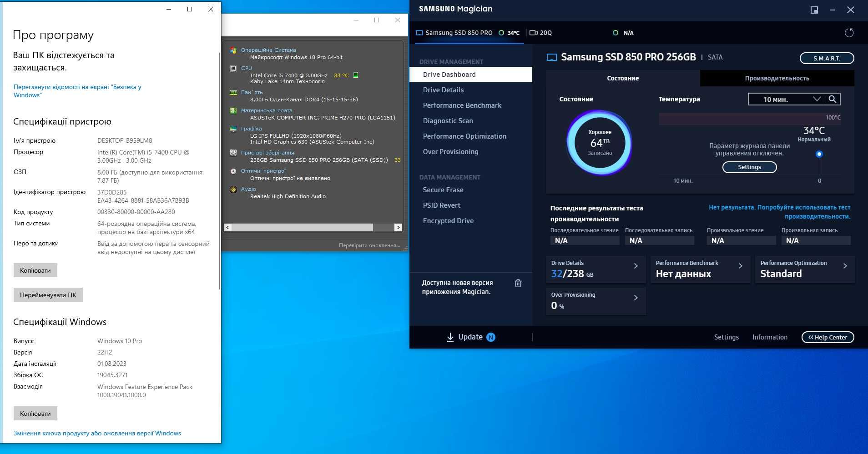This screenshot has width=868, height=454.
Task: Open PSID Revert in sidebar
Action: [471, 205]
